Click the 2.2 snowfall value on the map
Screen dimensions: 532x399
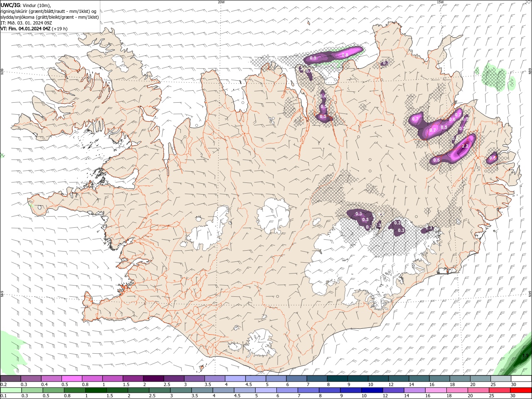465,146
